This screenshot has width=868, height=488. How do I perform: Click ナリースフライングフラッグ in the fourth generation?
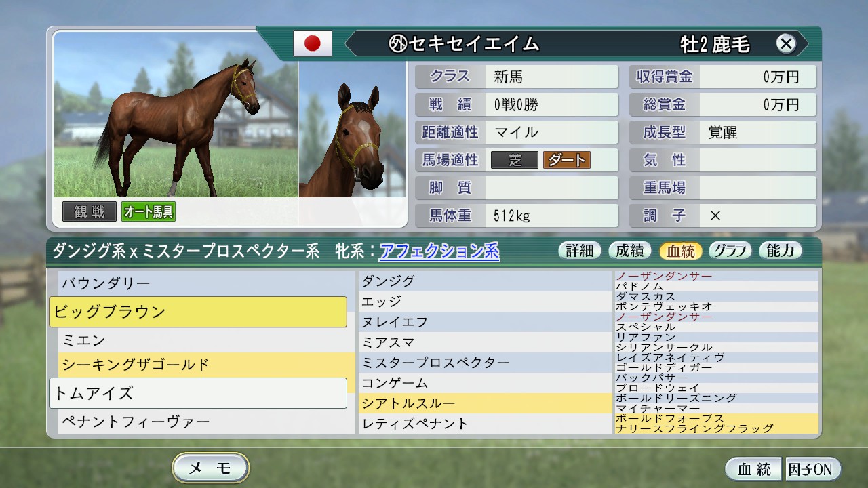click(x=717, y=428)
